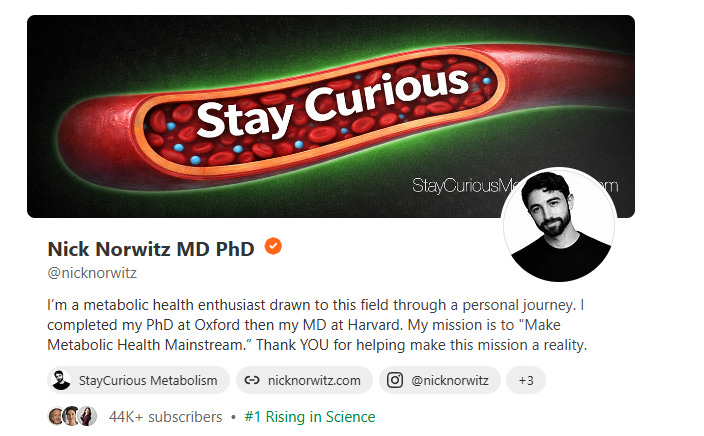Click the 'Stay Curious' banner title text
The image size is (704, 436).
coord(333,104)
